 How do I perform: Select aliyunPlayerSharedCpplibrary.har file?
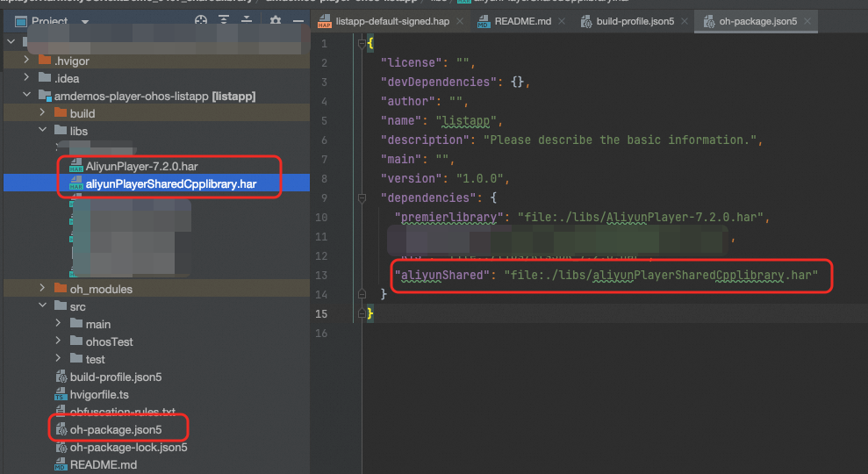click(171, 183)
